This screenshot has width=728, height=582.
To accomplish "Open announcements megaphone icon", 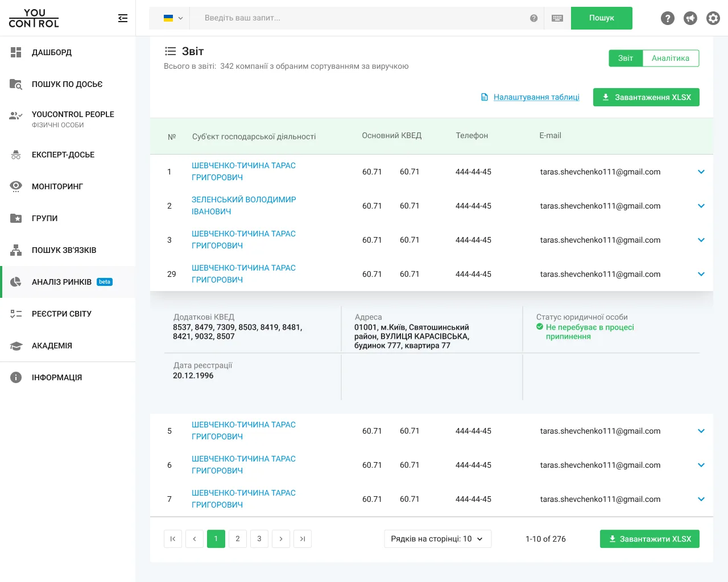I will [690, 18].
